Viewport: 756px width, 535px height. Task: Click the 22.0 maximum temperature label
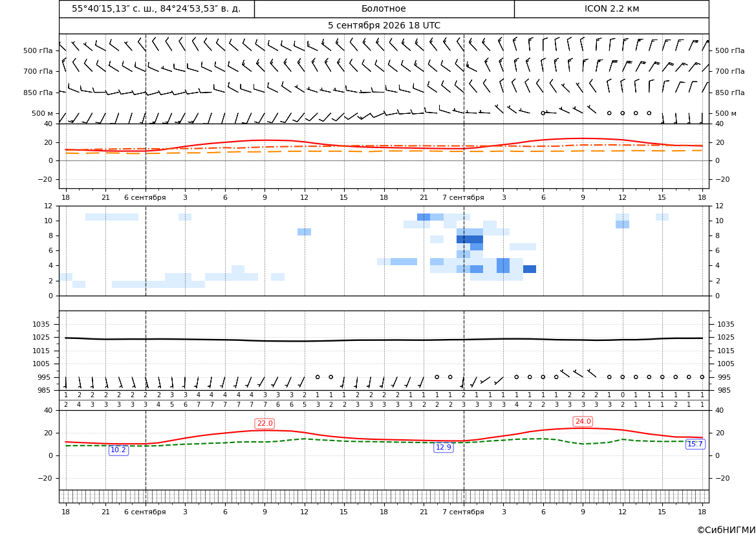click(x=265, y=423)
